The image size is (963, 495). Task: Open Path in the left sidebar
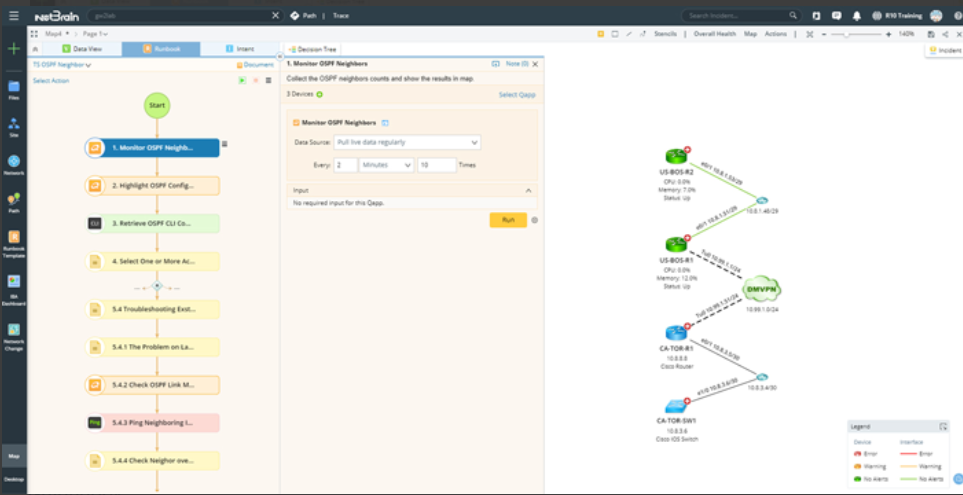click(14, 203)
